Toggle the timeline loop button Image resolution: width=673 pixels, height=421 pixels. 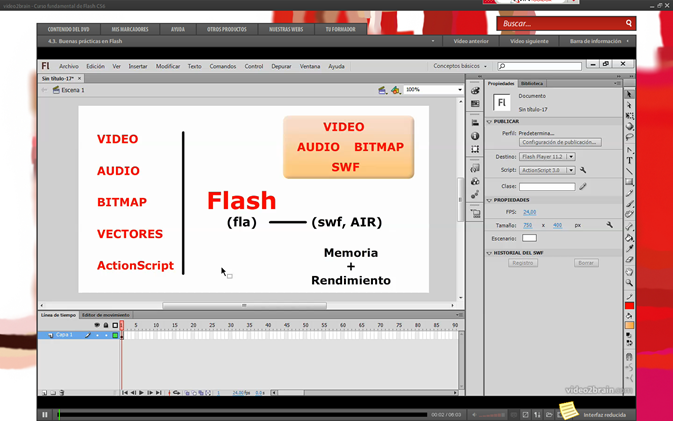pyautogui.click(x=176, y=393)
